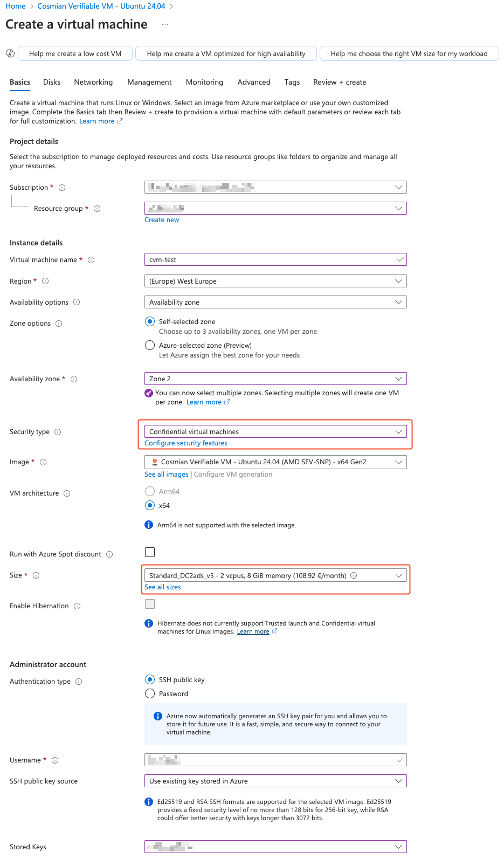Open the Size dropdown showing Standard_DC2ads_v5
The image size is (504, 859).
(275, 575)
